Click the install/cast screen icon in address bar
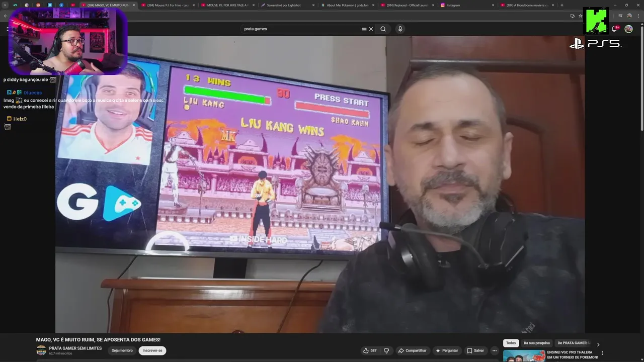The width and height of the screenshot is (644, 362). tap(572, 16)
